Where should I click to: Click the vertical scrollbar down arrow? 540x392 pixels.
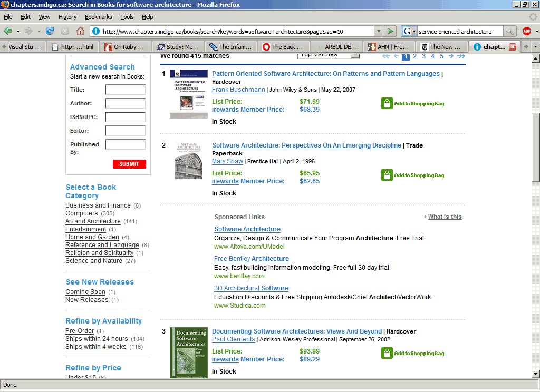[x=536, y=374]
